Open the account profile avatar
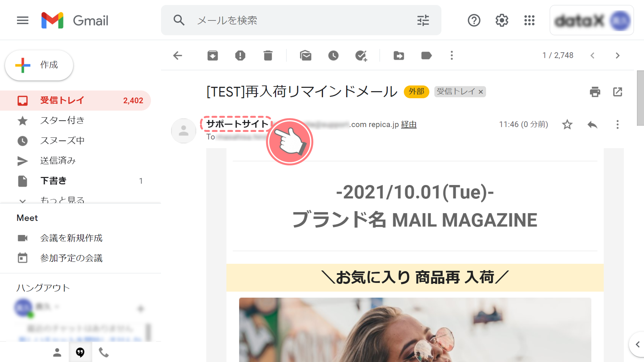 tap(620, 21)
